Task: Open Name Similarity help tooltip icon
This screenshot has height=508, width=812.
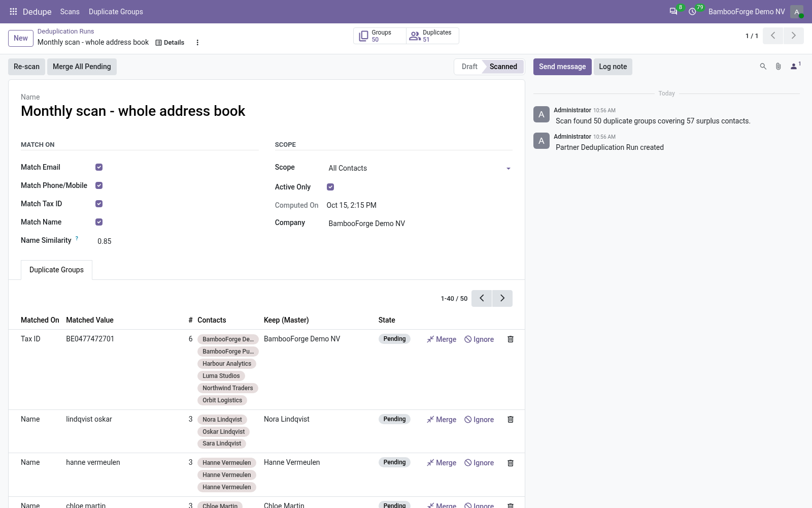Action: 77,238
